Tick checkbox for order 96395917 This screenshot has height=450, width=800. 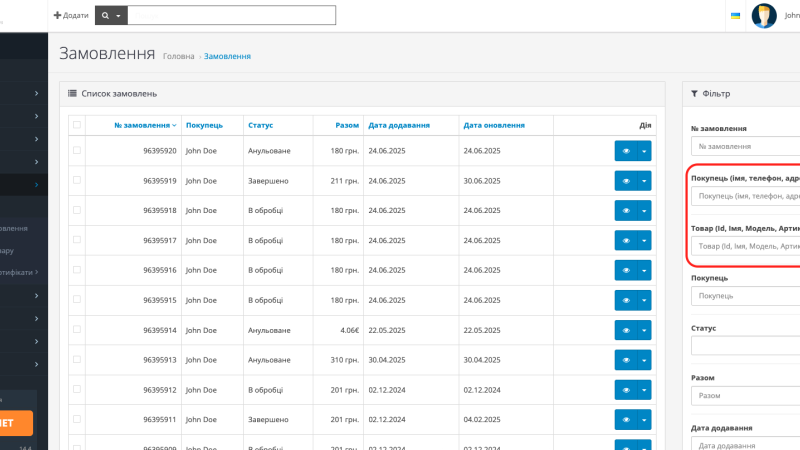click(77, 240)
